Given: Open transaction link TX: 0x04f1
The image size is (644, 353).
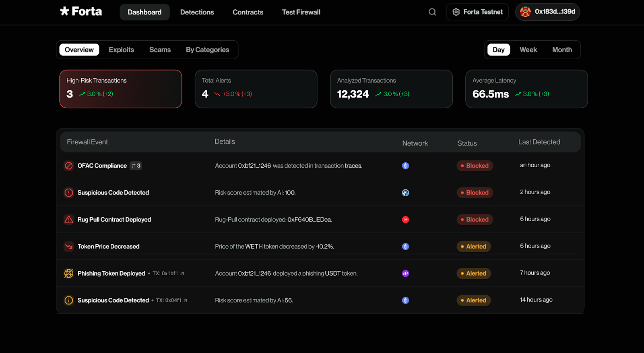Looking at the screenshot, I should [171, 300].
